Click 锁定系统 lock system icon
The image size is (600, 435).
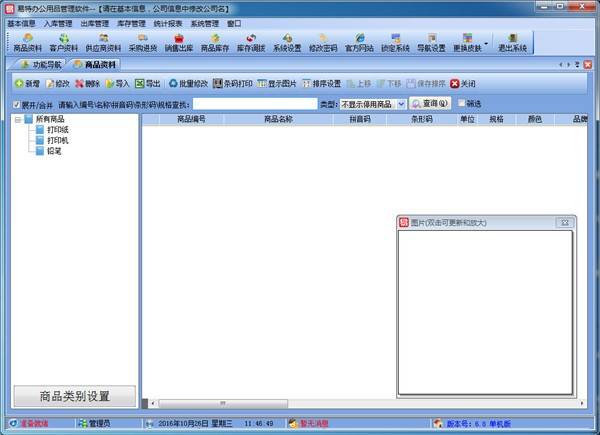395,42
